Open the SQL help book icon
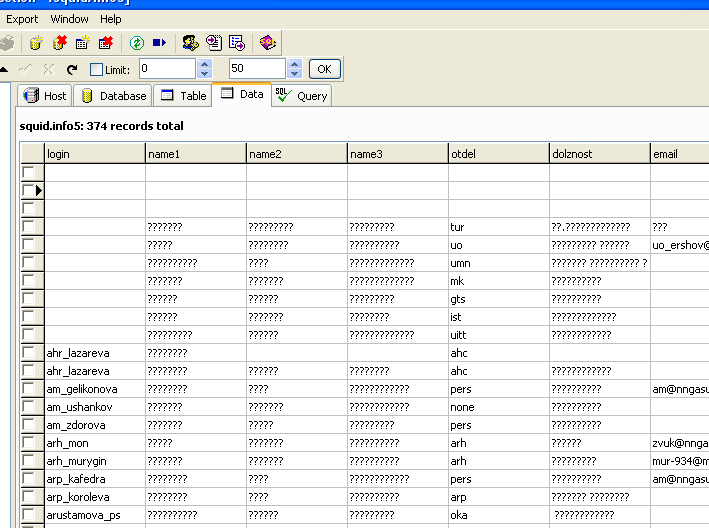The image size is (709, 528). (267, 43)
